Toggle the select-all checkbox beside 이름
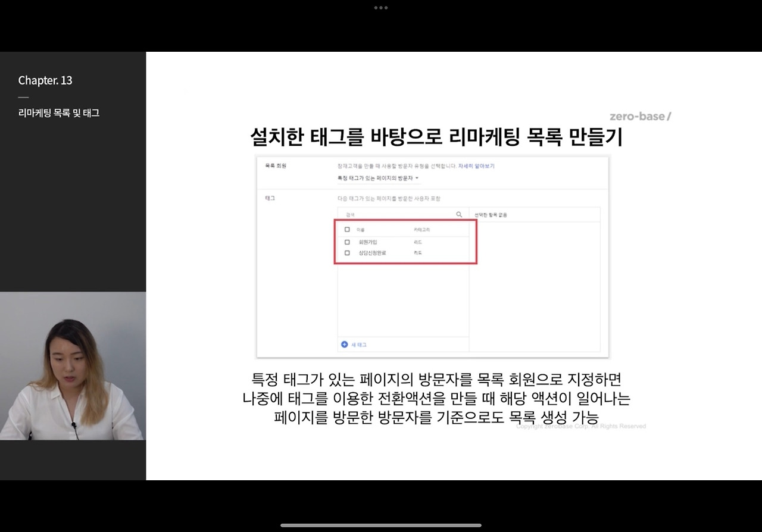Screen dimensions: 762x532 point(347,229)
